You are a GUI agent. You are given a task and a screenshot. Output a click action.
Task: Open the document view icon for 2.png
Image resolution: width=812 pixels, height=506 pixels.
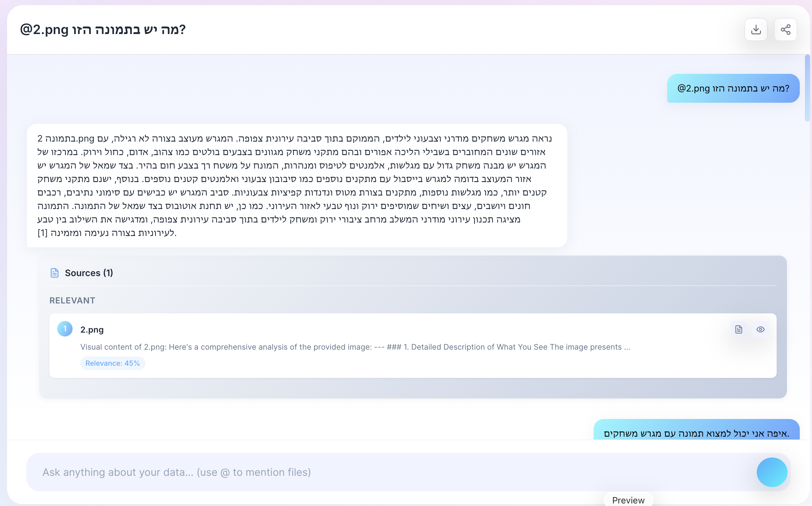[x=739, y=329]
